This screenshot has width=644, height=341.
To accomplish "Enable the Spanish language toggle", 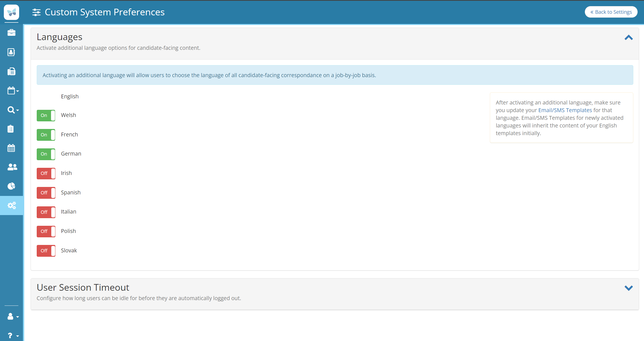I will click(x=46, y=193).
